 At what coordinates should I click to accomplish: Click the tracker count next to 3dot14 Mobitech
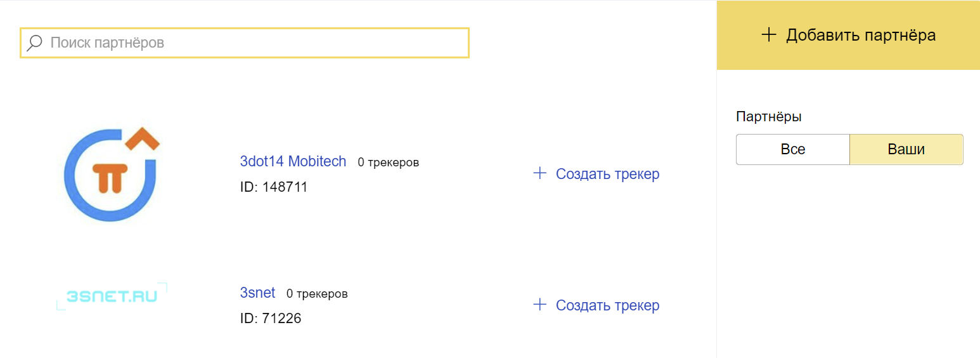pos(388,162)
